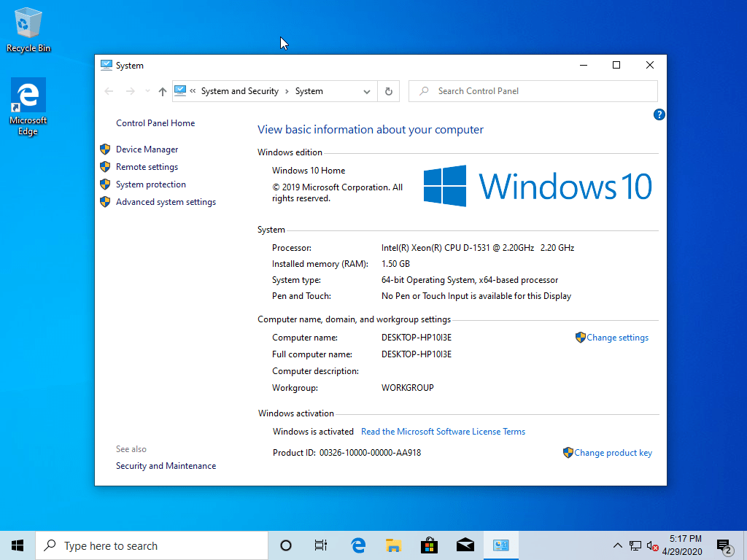
Task: Open Device Manager link
Action: click(x=147, y=149)
